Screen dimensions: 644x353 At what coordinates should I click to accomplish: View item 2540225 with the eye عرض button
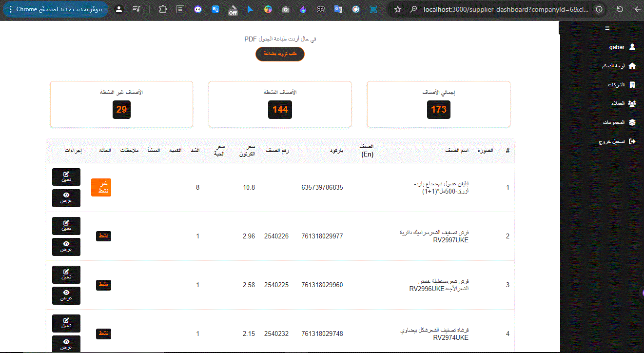point(66,295)
